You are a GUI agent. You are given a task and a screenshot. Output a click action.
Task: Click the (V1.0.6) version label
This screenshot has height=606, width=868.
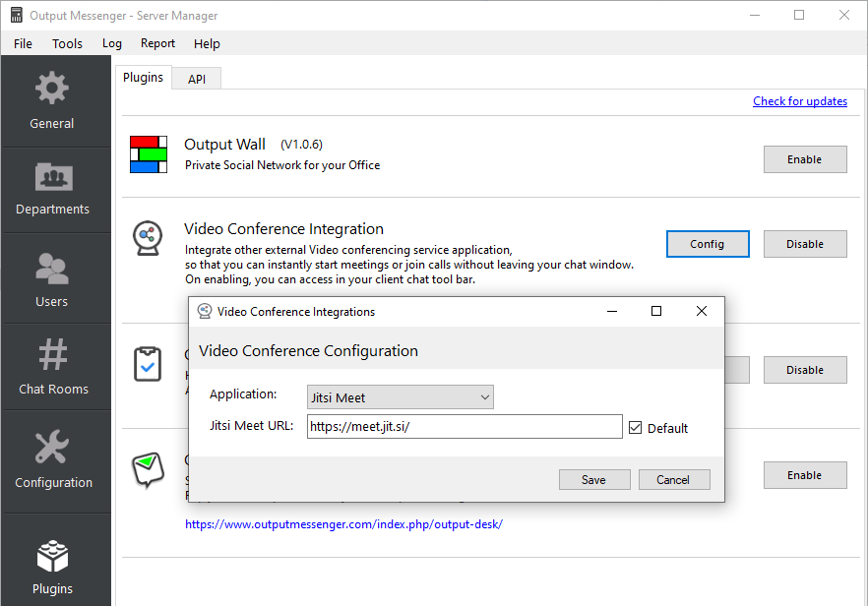click(302, 145)
